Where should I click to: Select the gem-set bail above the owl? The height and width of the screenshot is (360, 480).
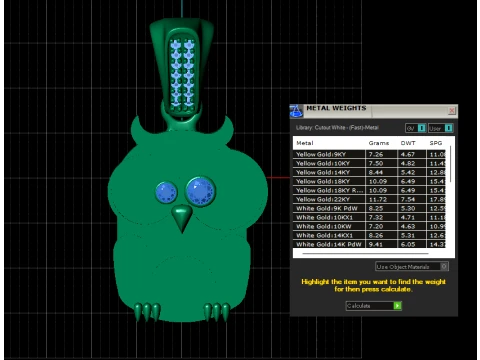click(x=182, y=68)
